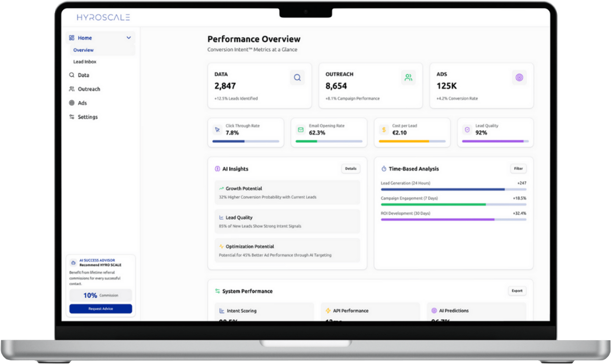Screen dimensions: 611x364
Task: Select the Overview sidebar item
Action: [x=83, y=50]
